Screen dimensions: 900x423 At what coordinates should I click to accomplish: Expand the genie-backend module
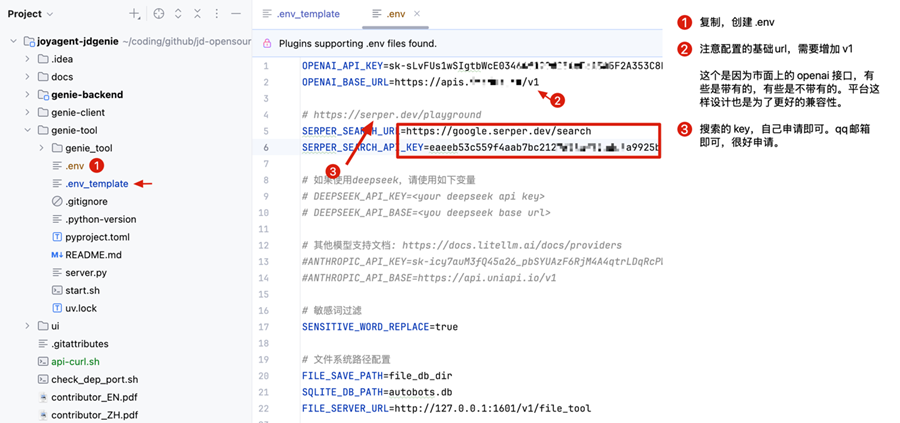tap(27, 95)
